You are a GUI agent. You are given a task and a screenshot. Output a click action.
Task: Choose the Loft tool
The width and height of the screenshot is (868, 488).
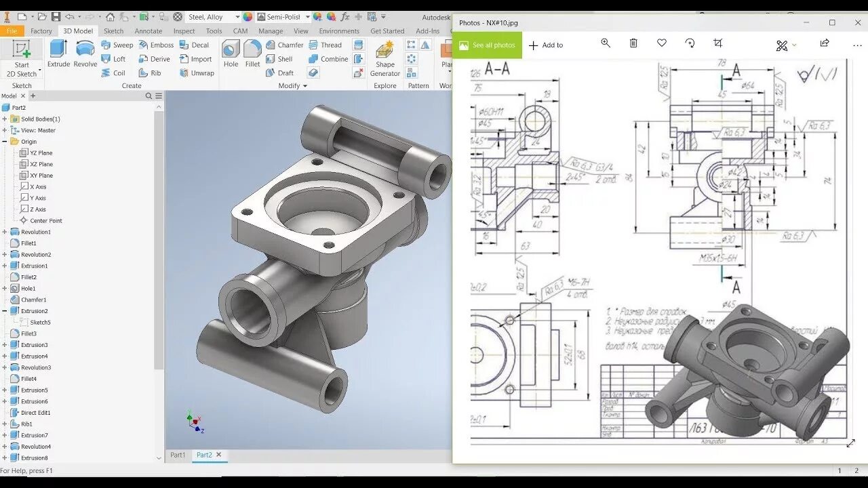coord(113,59)
